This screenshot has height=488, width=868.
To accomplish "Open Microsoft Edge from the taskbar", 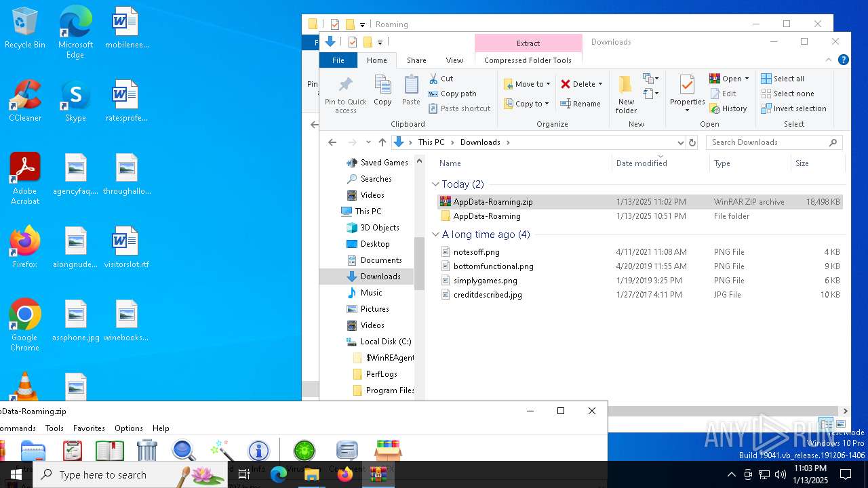I will [279, 474].
